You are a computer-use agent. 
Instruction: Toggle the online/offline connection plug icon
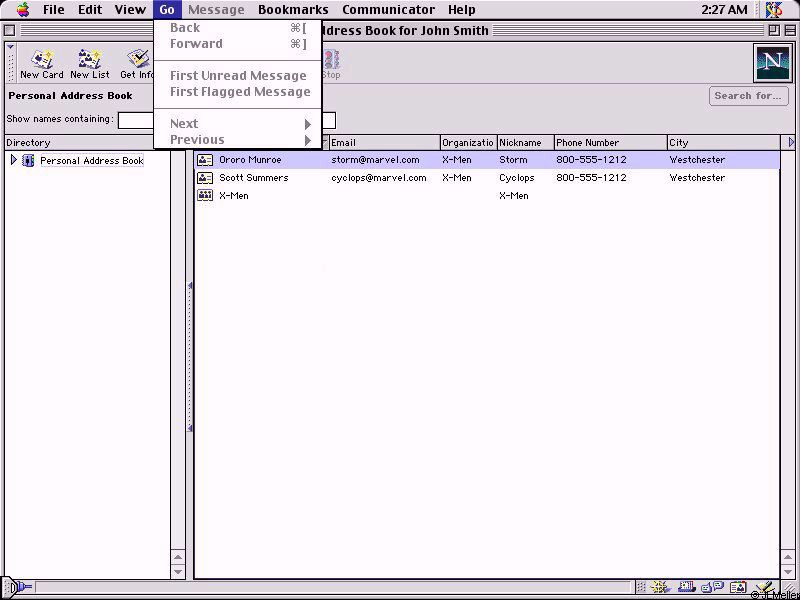19,588
